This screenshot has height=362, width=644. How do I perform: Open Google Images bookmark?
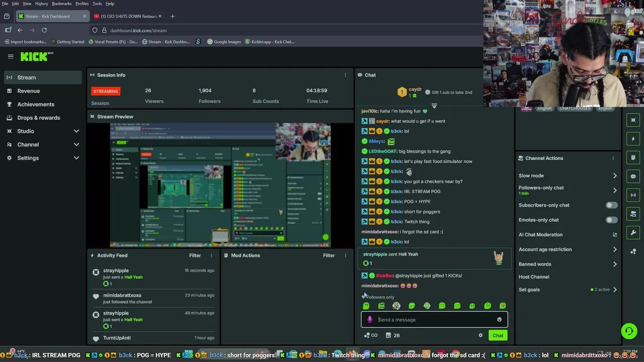tap(224, 42)
